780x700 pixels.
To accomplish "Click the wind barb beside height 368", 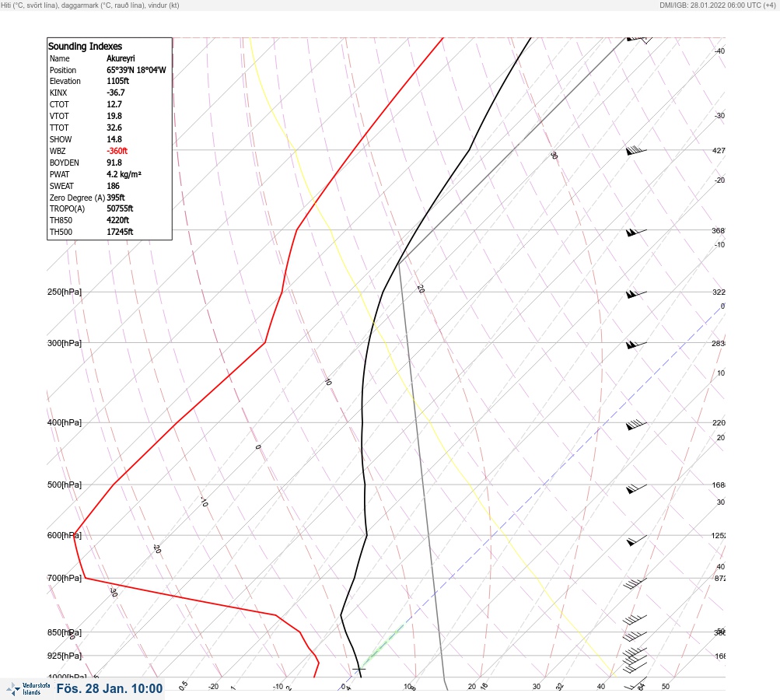I will (636, 232).
